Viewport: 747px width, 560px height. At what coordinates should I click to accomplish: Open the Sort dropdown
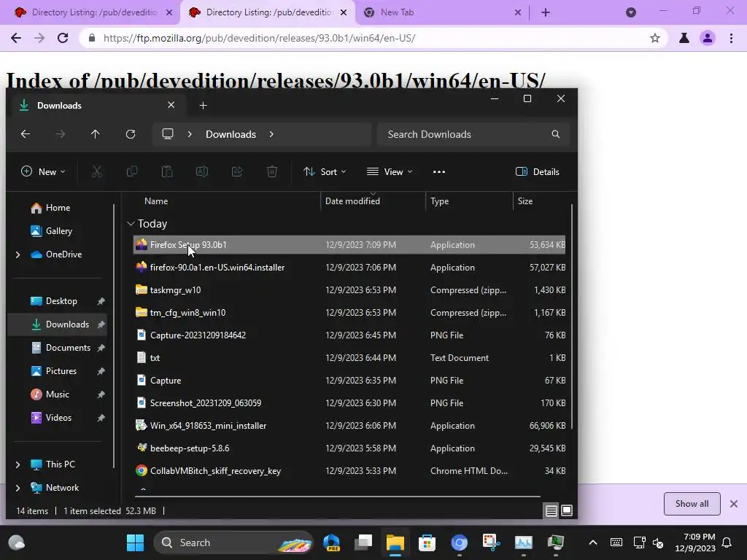coord(325,172)
